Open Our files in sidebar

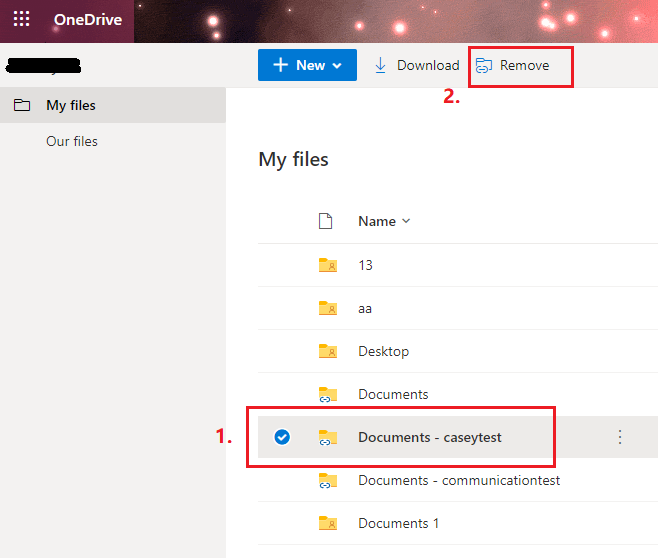click(x=72, y=141)
